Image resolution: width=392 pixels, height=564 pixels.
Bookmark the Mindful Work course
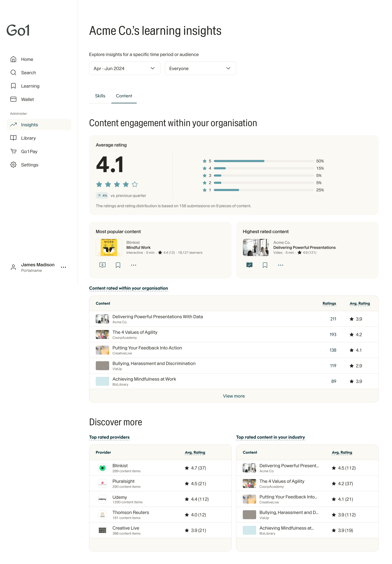tap(118, 265)
